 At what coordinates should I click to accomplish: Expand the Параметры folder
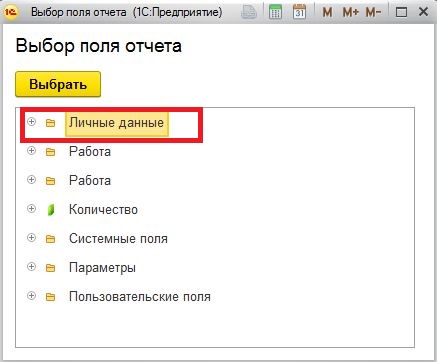tap(31, 267)
